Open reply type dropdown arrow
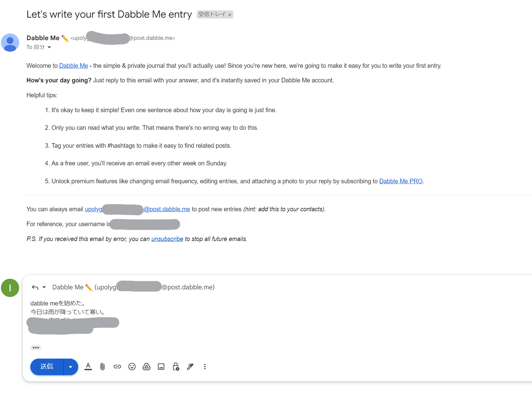The image size is (532, 407). (44, 287)
